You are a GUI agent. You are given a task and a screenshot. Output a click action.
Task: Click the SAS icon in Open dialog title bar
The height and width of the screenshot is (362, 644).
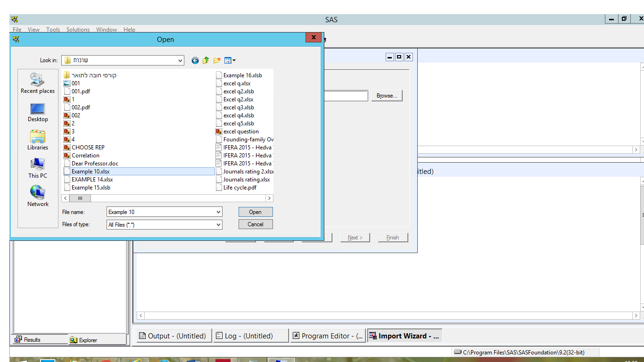(16, 40)
